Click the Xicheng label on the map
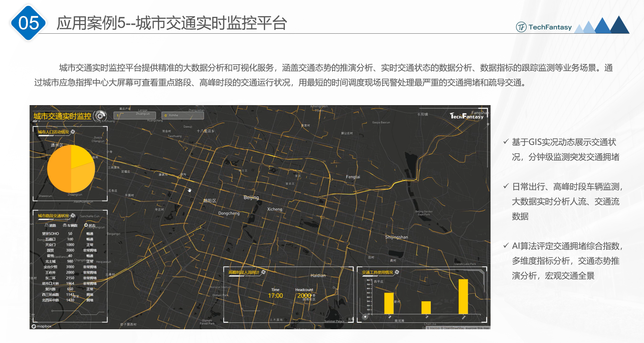Image resolution: width=644 pixels, height=343 pixels. click(x=275, y=209)
